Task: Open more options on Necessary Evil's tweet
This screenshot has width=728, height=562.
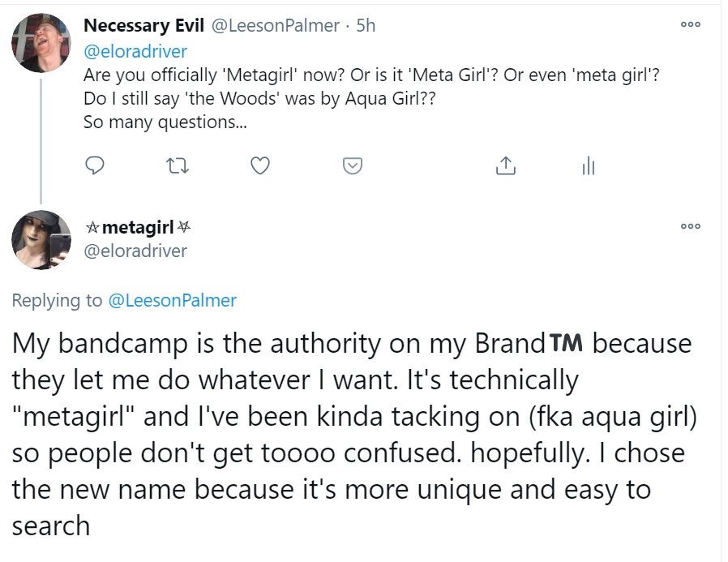Action: pos(690,24)
